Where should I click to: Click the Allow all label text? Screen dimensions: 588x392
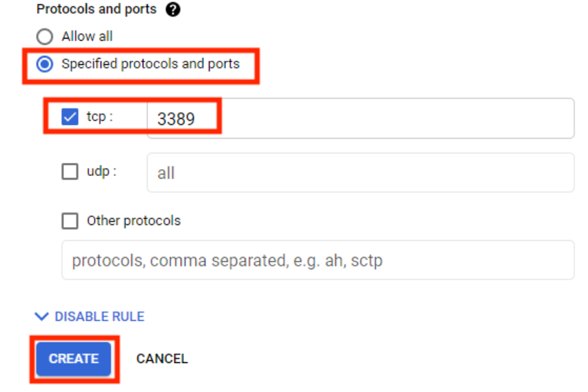87,37
